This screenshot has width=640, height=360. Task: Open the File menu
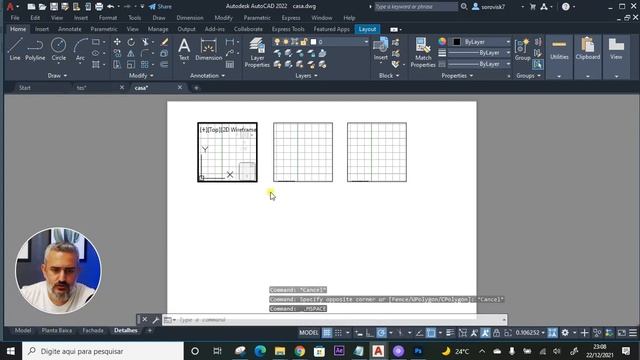[x=15, y=18]
